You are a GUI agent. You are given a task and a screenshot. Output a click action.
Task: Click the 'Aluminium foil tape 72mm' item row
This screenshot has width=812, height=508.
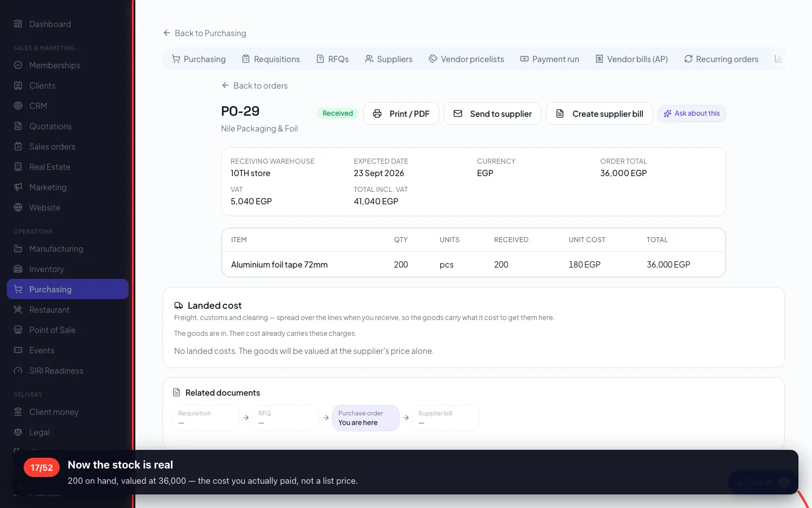pos(474,264)
